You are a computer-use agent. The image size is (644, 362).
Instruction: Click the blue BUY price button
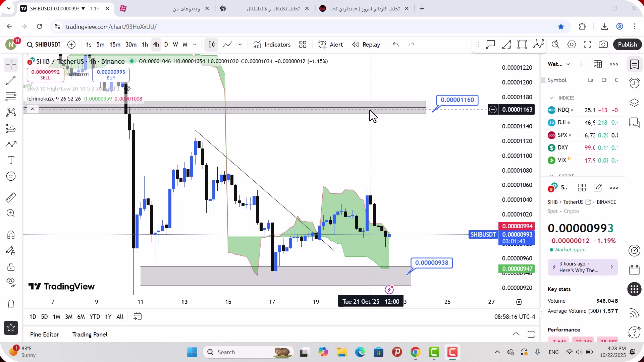tap(111, 75)
